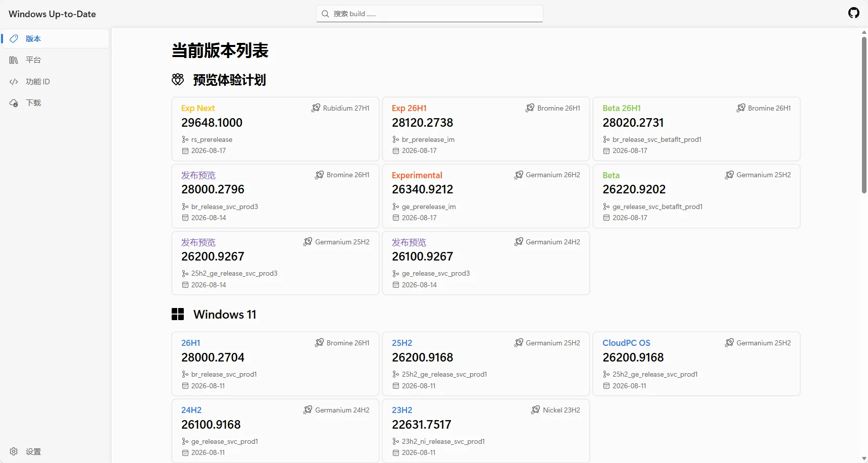This screenshot has width=868, height=463.
Task: Select build number 26100.9267
Action: (423, 256)
